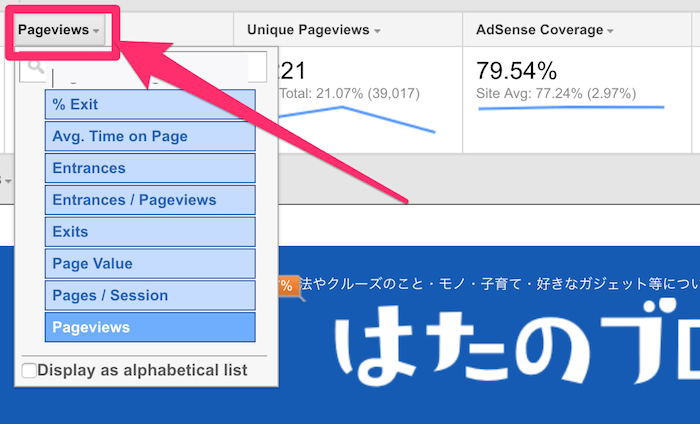Select the Entrances metric option

tap(150, 168)
